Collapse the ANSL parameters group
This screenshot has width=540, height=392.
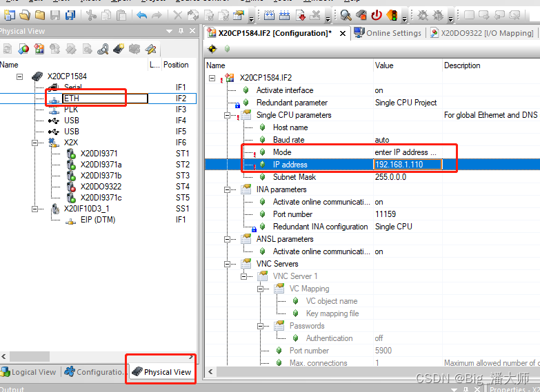228,239
